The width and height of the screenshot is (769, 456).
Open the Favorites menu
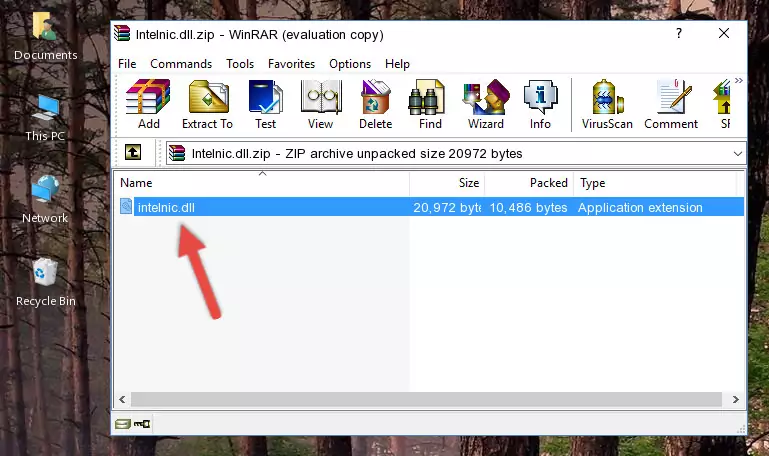[291, 64]
